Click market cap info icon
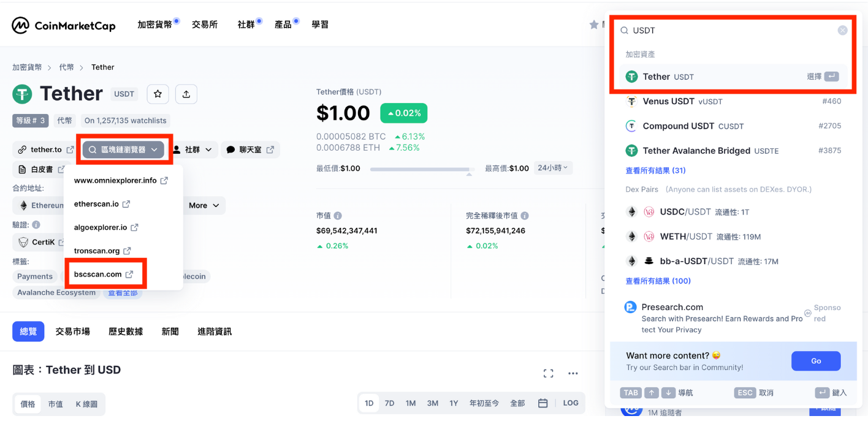 point(338,216)
